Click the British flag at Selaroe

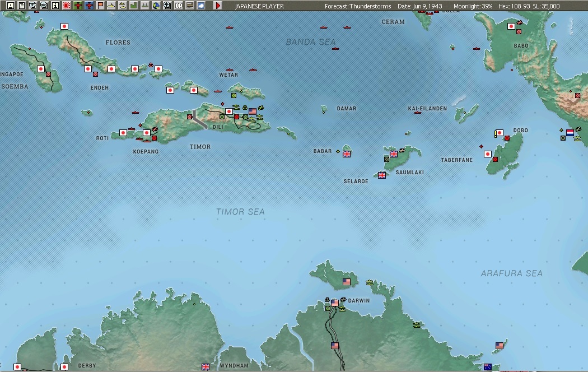(x=382, y=175)
